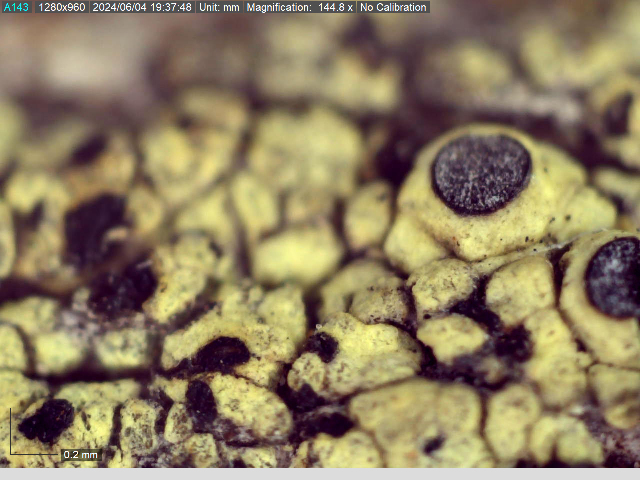
Task: Click the No Calibration status label
Action: (393, 7)
